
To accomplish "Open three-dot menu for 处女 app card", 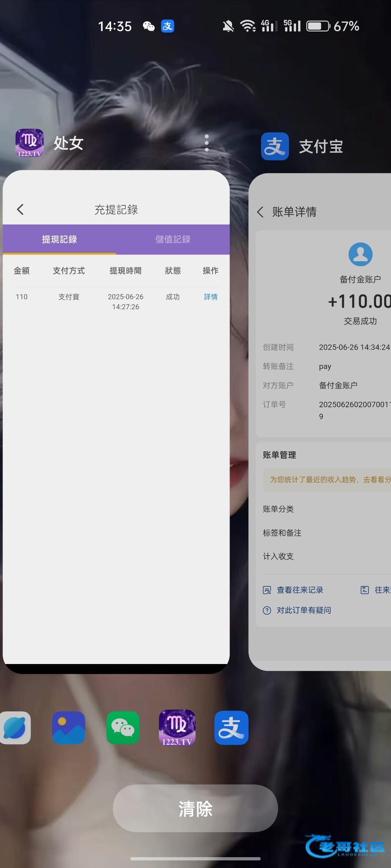I will tap(206, 143).
